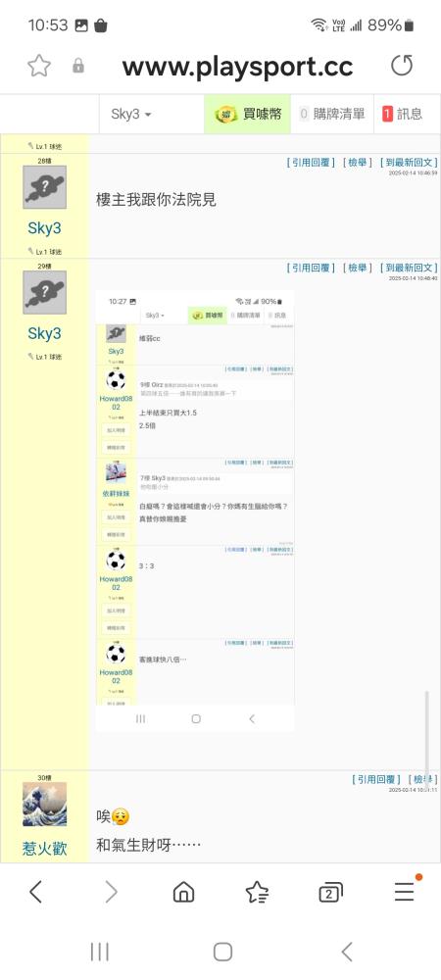Click 檢舉 on the 29樓 post

(x=357, y=269)
